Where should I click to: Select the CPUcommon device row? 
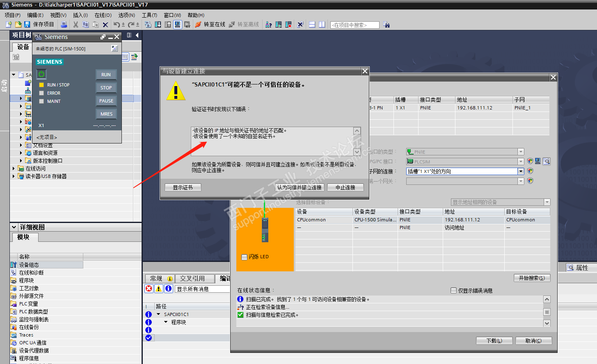(x=423, y=220)
